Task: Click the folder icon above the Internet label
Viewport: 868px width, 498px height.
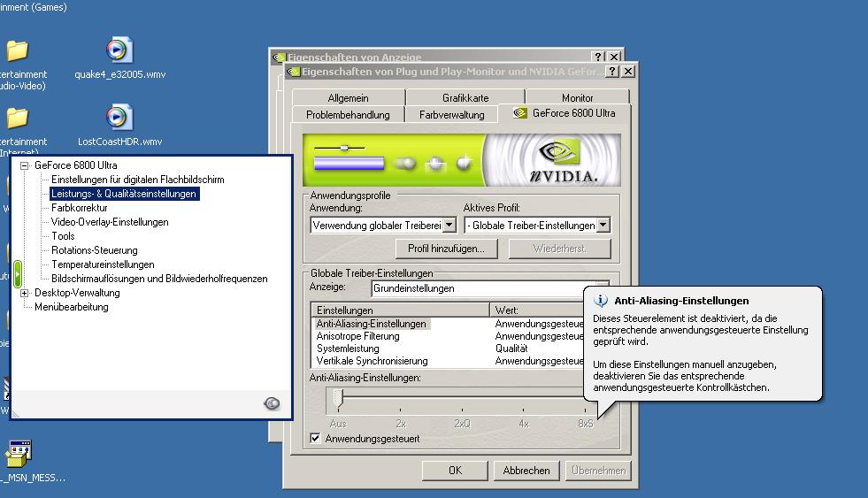Action: point(17,118)
